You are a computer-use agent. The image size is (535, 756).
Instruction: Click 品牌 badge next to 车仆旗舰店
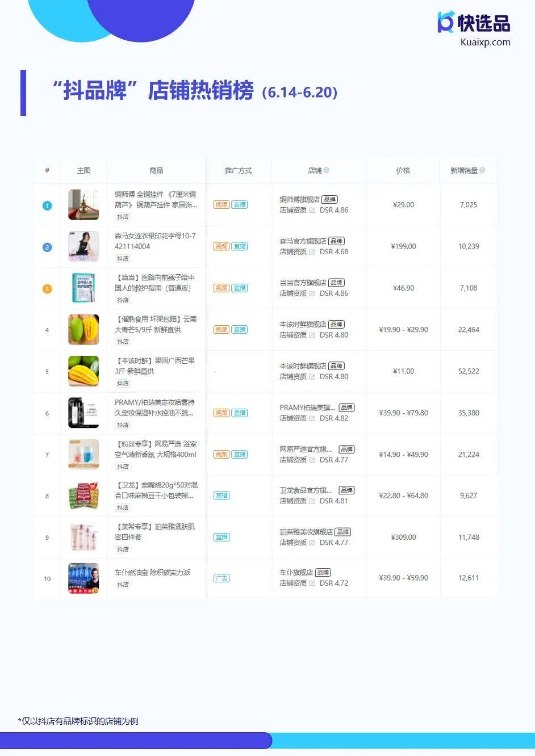click(x=323, y=573)
